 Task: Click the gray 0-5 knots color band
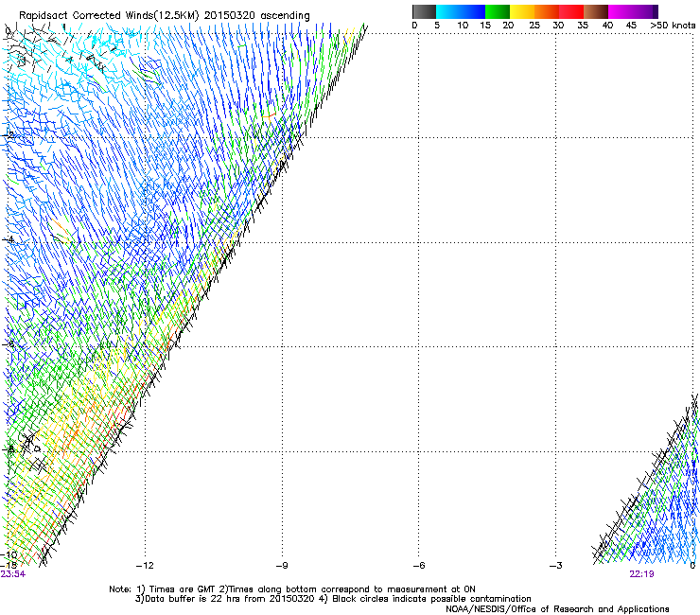pyautogui.click(x=424, y=11)
